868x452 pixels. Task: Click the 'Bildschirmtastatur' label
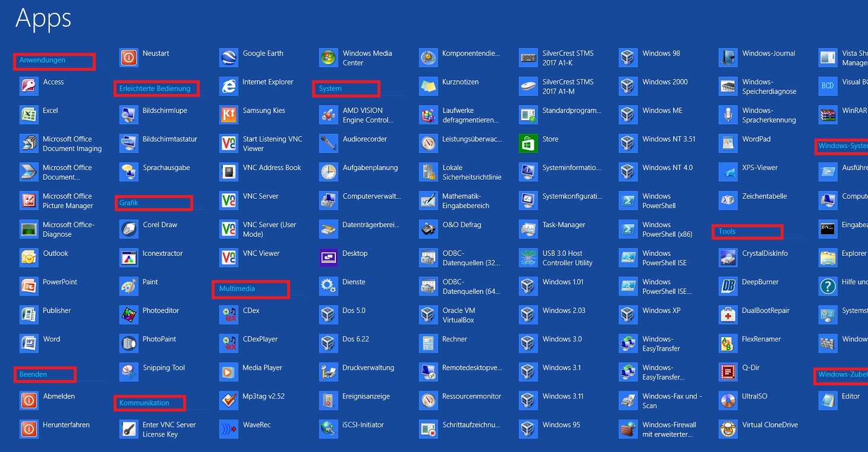(x=170, y=139)
